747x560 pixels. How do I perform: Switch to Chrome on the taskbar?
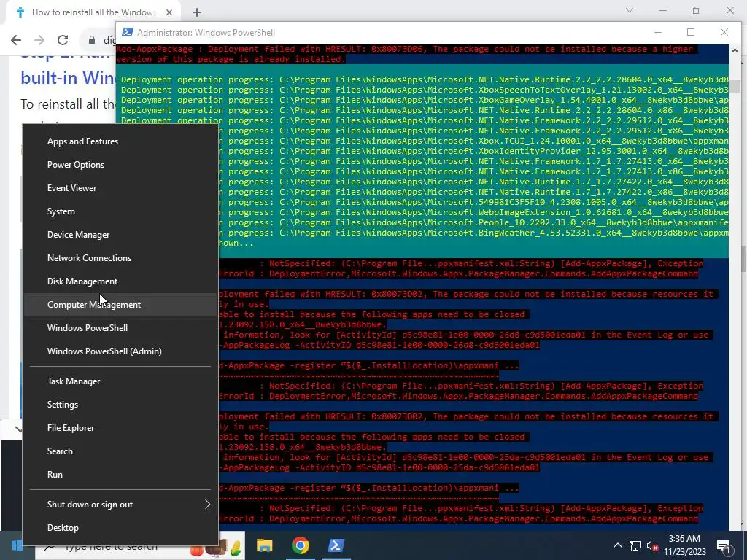300,545
